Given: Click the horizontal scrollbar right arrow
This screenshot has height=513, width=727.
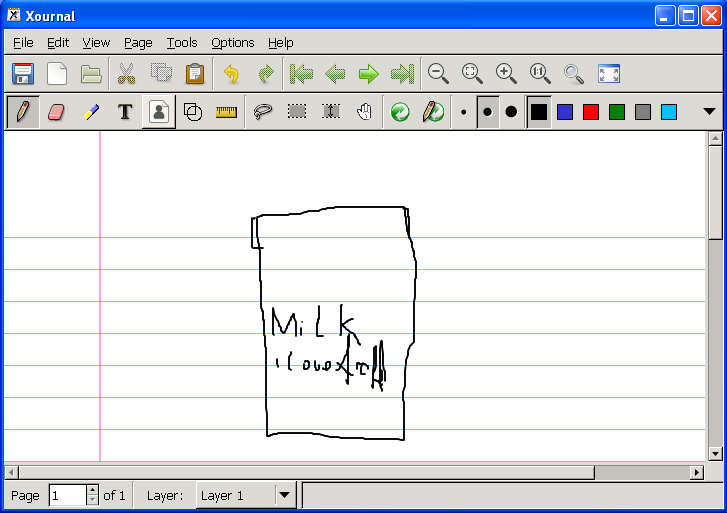Looking at the screenshot, I should (x=696, y=472).
